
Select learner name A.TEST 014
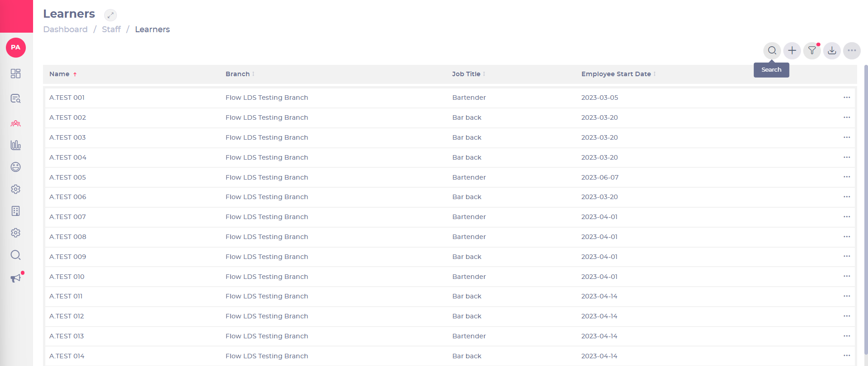(x=67, y=356)
